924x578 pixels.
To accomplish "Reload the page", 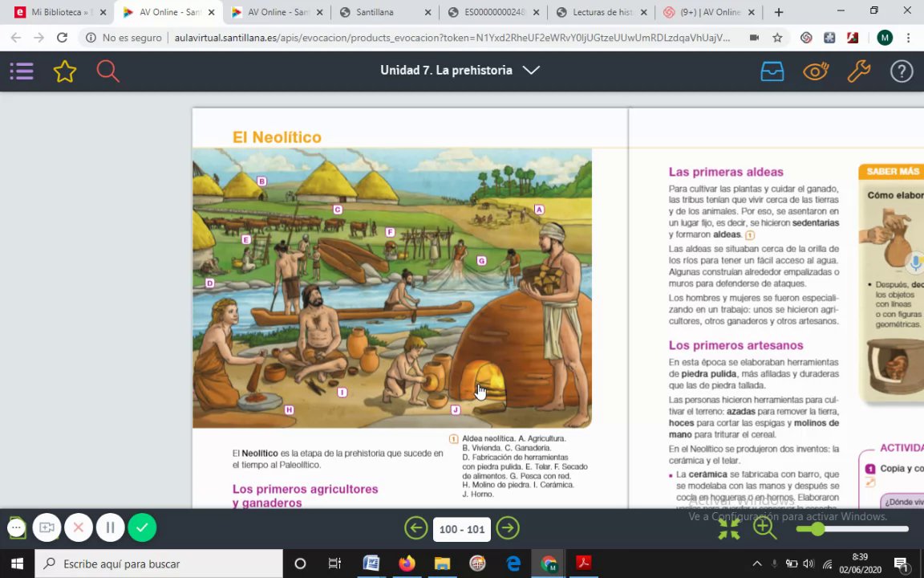I will click(62, 38).
